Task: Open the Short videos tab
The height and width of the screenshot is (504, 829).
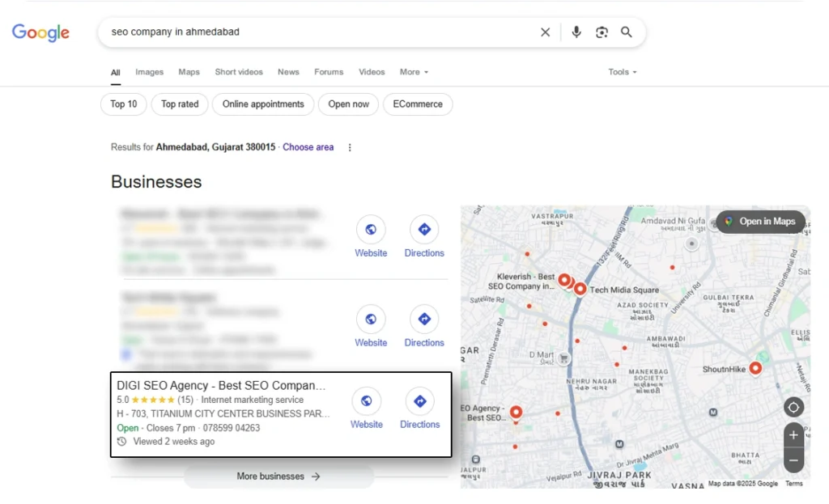Action: [239, 72]
